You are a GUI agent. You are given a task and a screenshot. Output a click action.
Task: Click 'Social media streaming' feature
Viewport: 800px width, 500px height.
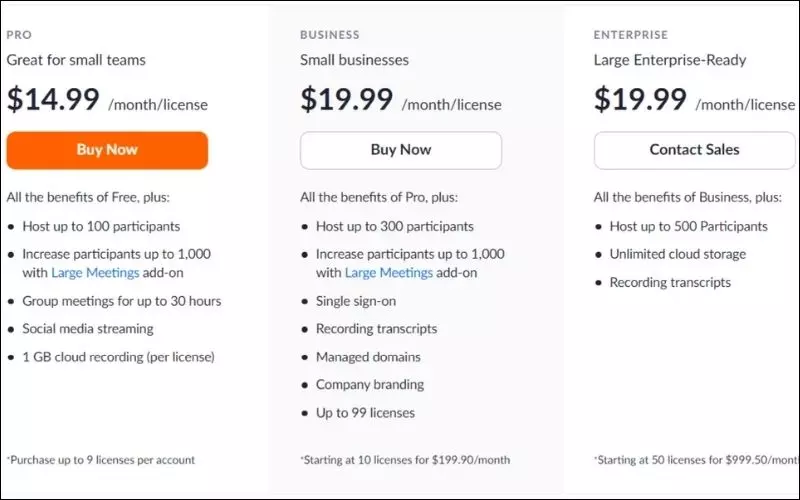tap(88, 329)
